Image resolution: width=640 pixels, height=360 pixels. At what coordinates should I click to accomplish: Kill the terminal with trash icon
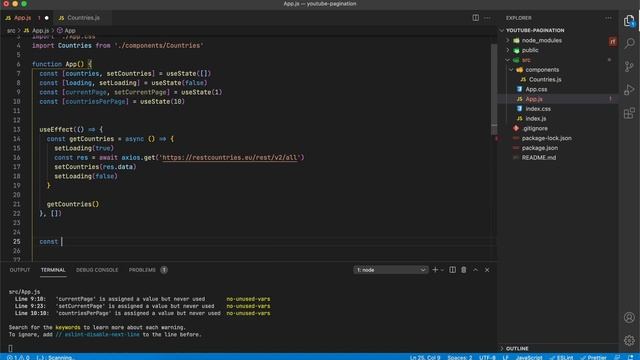(464, 270)
